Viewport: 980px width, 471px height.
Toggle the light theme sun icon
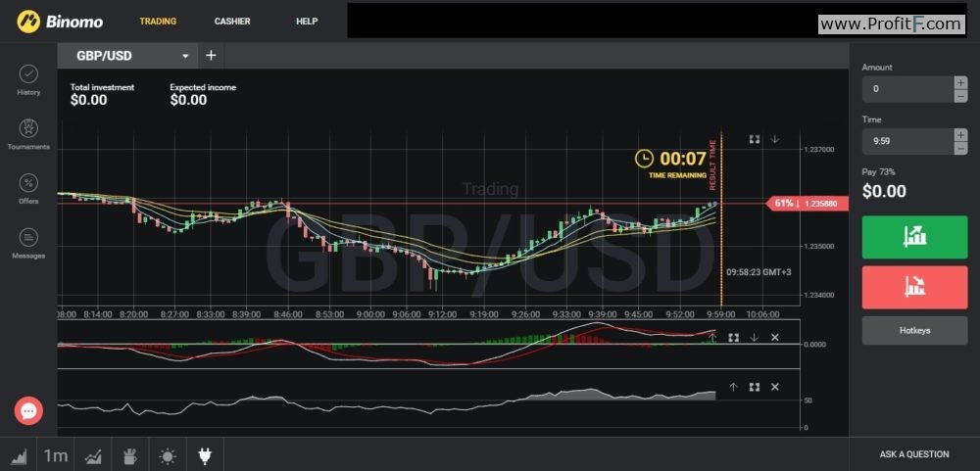pyautogui.click(x=168, y=456)
